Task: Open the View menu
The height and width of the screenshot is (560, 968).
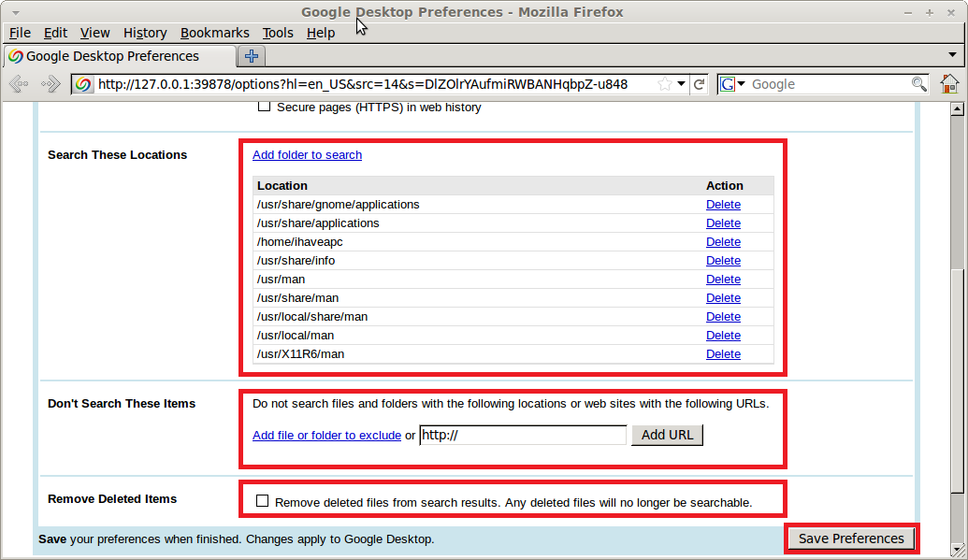Action: coord(95,33)
